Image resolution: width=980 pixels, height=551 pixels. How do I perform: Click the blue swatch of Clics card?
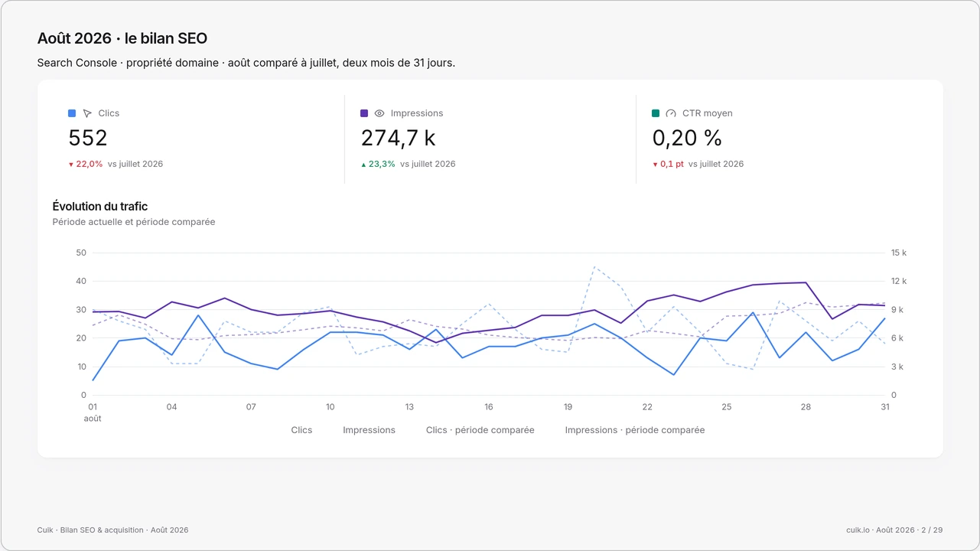pyautogui.click(x=72, y=113)
